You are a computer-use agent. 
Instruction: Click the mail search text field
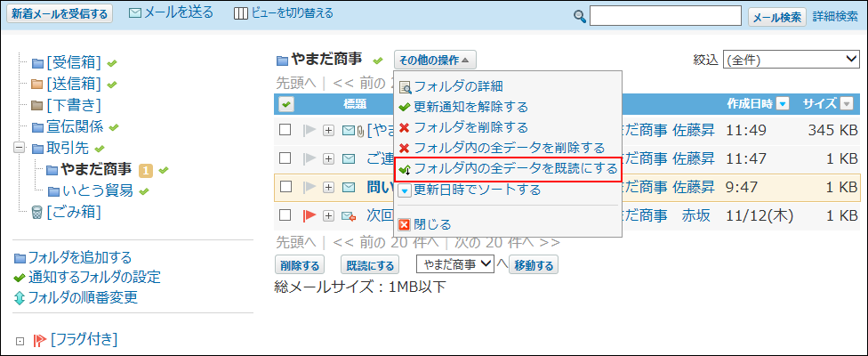coord(665,16)
